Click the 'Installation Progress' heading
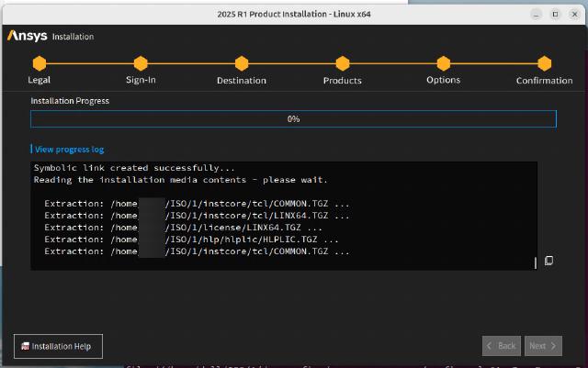The width and height of the screenshot is (588, 368). tap(70, 101)
